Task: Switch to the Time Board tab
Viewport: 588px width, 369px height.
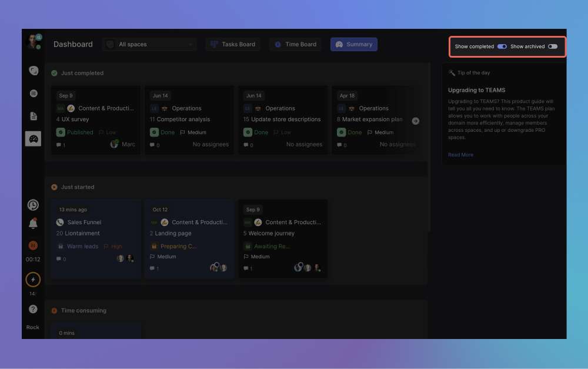Action: 295,44
